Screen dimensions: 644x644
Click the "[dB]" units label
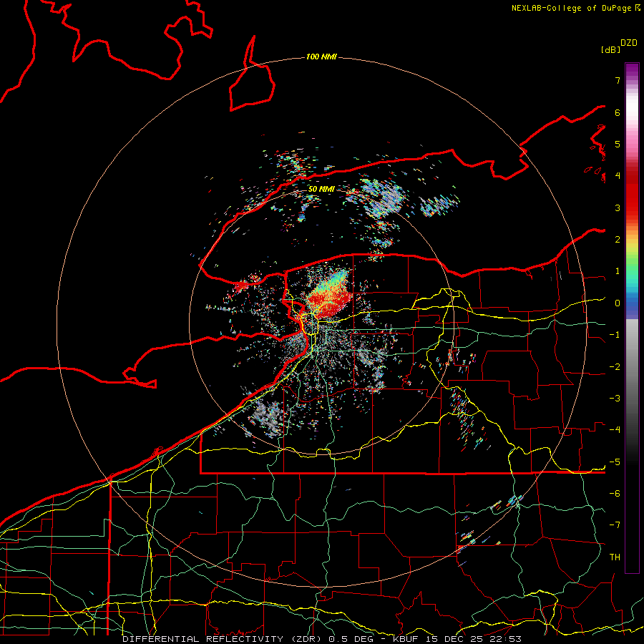pos(611,49)
